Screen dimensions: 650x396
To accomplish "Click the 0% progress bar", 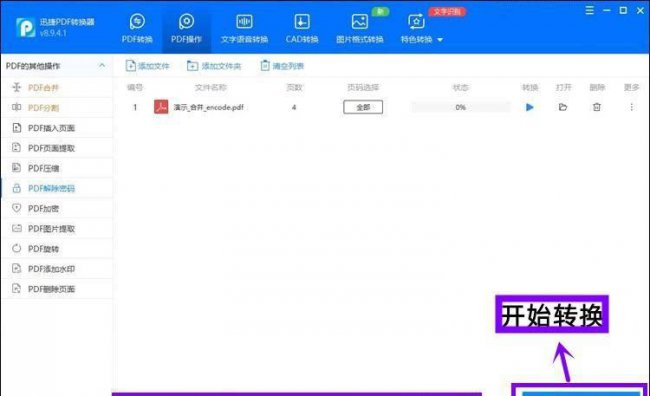I will point(460,107).
